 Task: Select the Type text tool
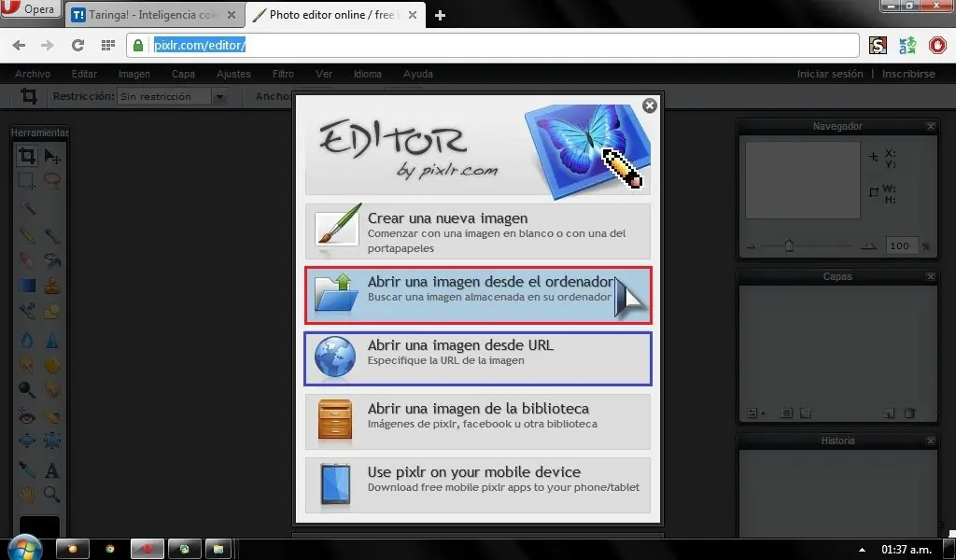[52, 469]
